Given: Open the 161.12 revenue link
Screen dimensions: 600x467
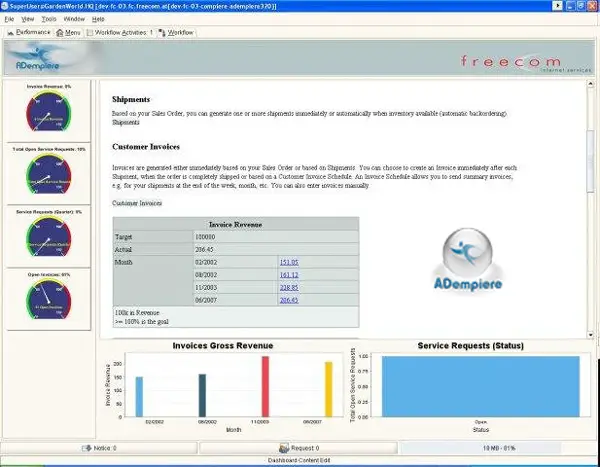Looking at the screenshot, I should pos(289,275).
